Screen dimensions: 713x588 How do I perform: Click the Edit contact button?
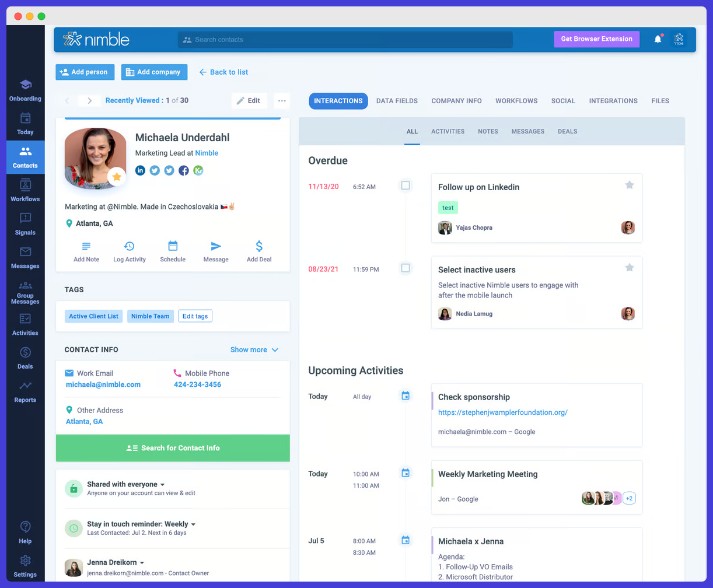(249, 100)
